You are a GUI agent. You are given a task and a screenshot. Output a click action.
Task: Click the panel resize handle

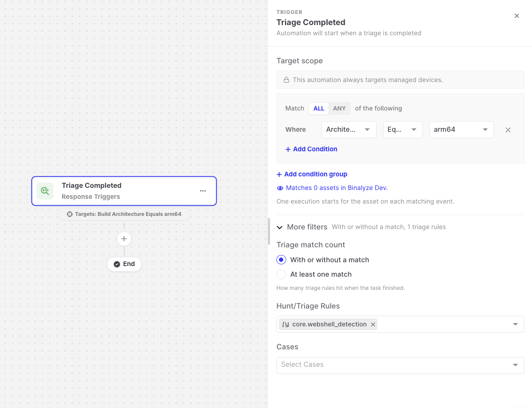(269, 231)
